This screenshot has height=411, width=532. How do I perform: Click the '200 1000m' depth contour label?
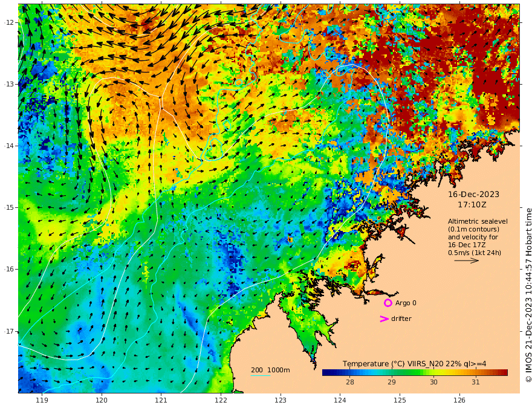tap(270, 370)
